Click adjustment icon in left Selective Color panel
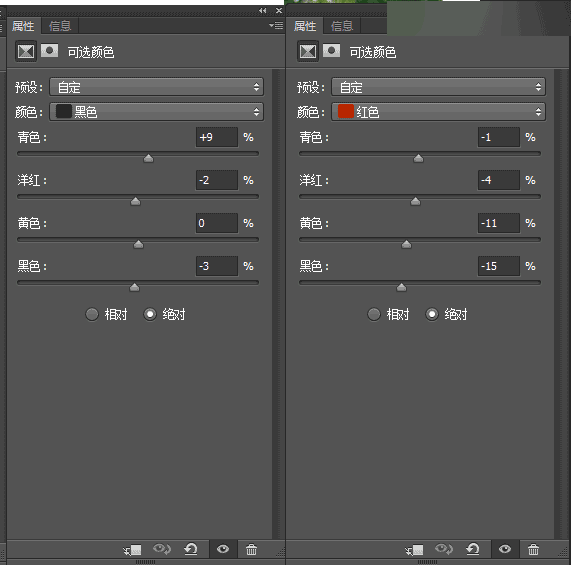Image resolution: width=571 pixels, height=565 pixels. coord(26,51)
